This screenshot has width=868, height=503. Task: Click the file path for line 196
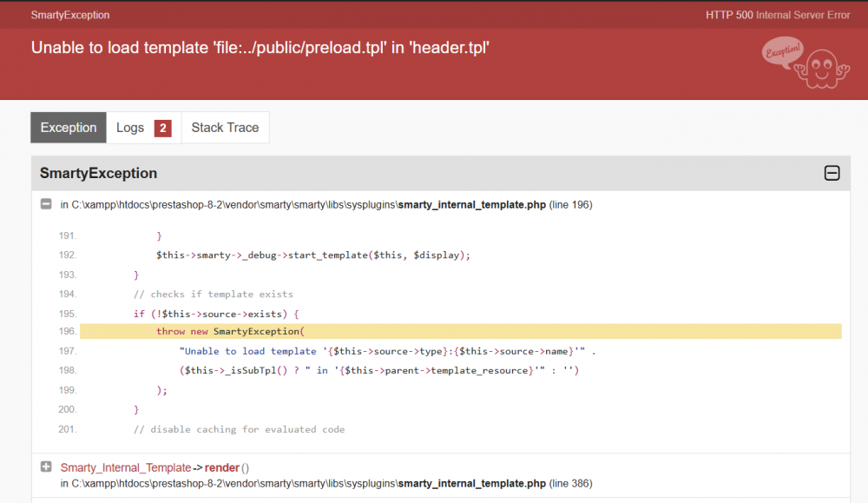click(326, 205)
